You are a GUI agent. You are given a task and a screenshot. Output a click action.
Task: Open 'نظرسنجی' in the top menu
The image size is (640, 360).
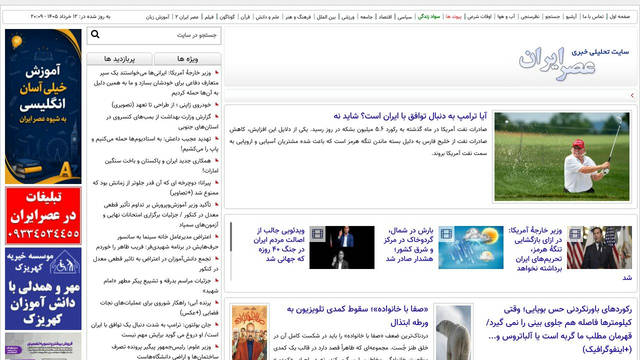coord(530,17)
